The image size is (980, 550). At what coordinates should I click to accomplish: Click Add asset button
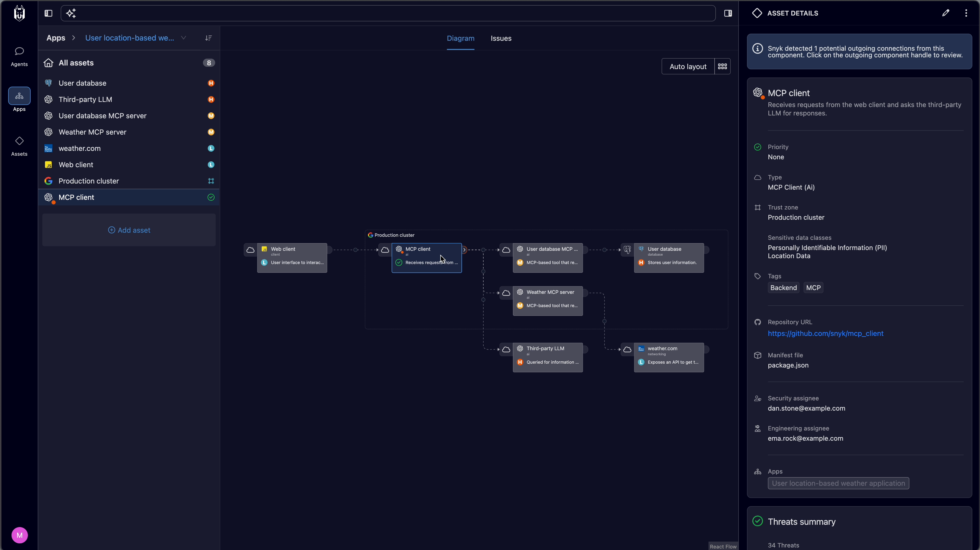(x=129, y=230)
